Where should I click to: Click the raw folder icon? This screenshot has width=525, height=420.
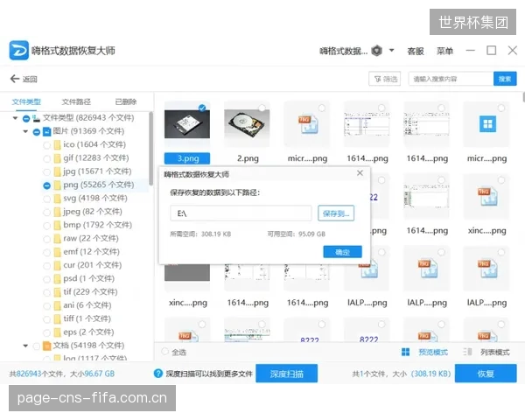pyautogui.click(x=58, y=239)
